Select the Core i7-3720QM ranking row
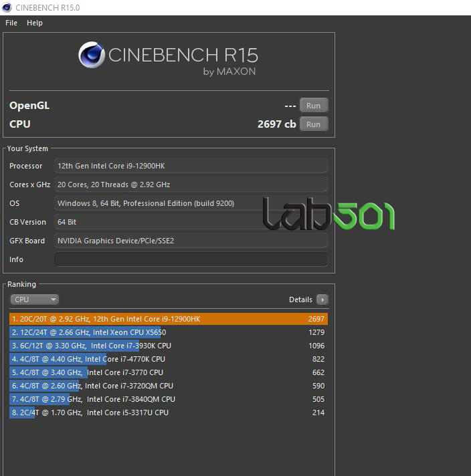471x476 pixels. click(169, 386)
